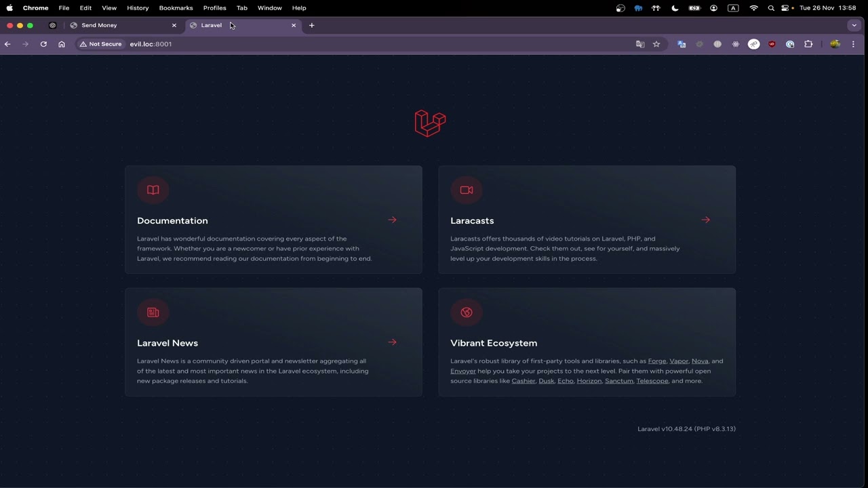Viewport: 868px width, 488px height.
Task: Toggle the Do Not Disturb moon icon
Action: tap(675, 8)
